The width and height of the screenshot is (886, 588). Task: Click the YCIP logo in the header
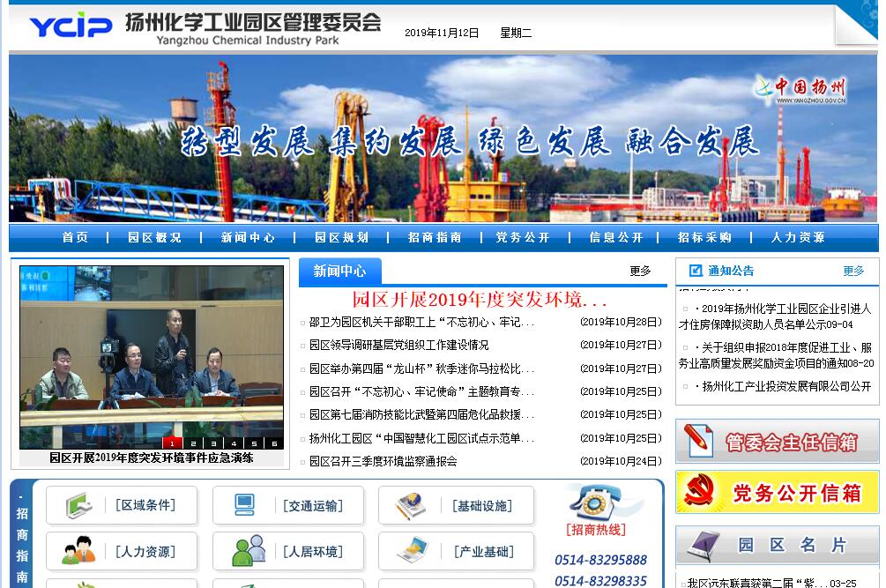pos(71,26)
